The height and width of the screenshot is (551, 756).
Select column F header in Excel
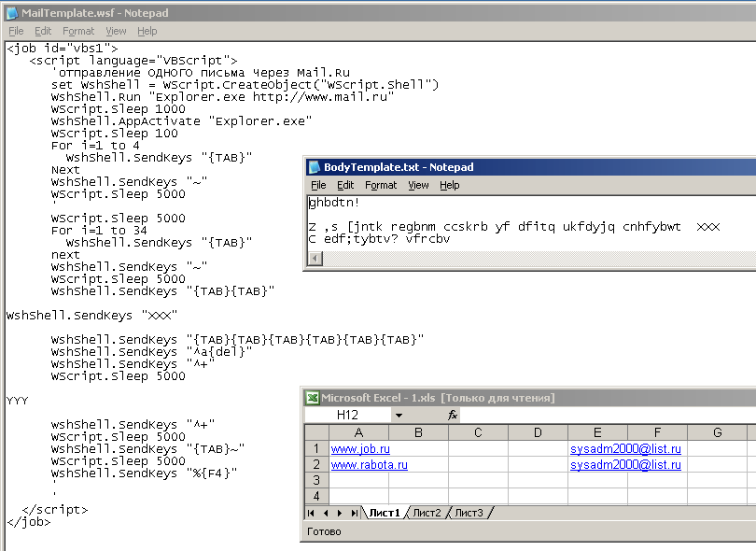pos(657,432)
